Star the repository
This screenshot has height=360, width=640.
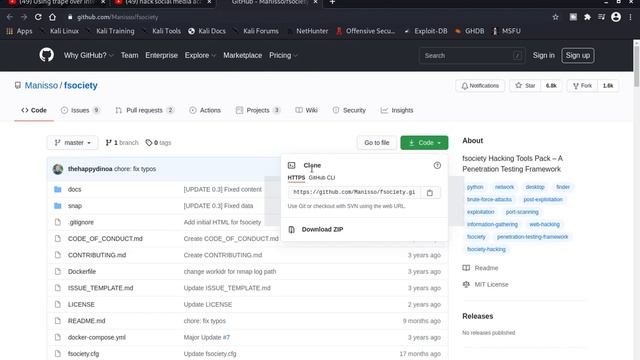click(525, 86)
